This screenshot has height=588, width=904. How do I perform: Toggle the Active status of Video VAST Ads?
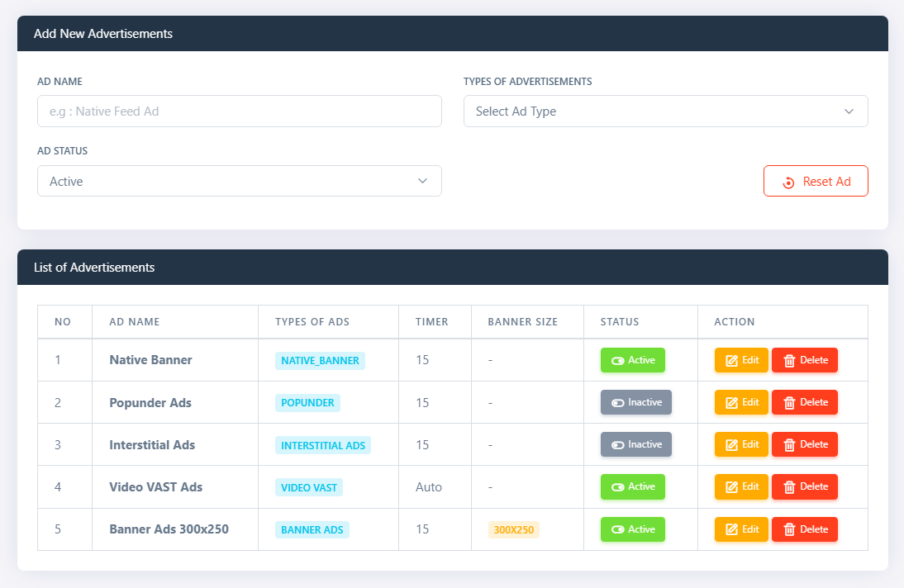click(632, 486)
